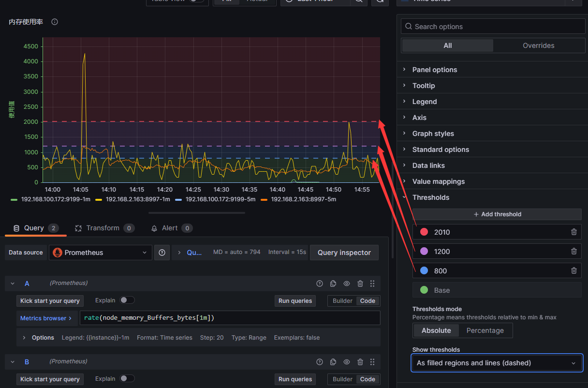
Task: Open query A help icon
Action: [x=319, y=284]
